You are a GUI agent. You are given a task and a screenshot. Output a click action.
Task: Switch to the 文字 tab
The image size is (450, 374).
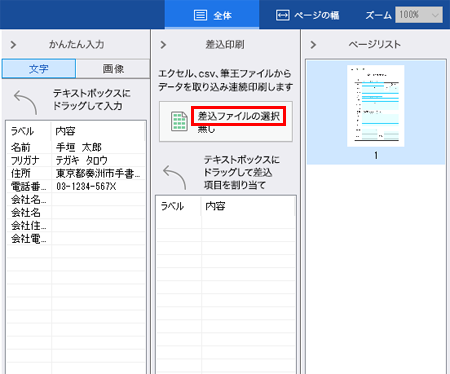coord(39,69)
